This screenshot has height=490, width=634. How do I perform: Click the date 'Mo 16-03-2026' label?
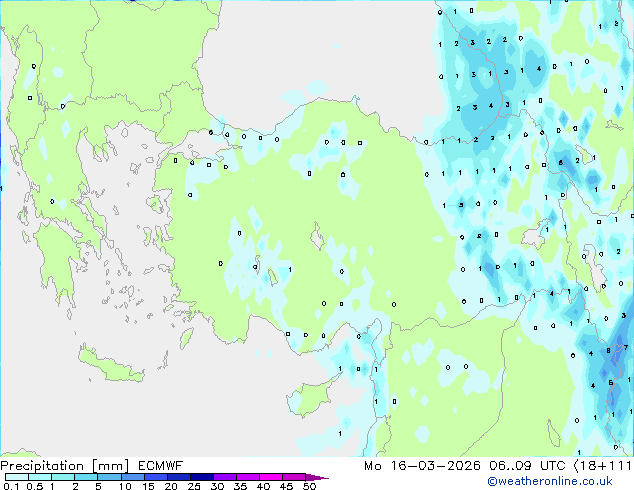422,466
